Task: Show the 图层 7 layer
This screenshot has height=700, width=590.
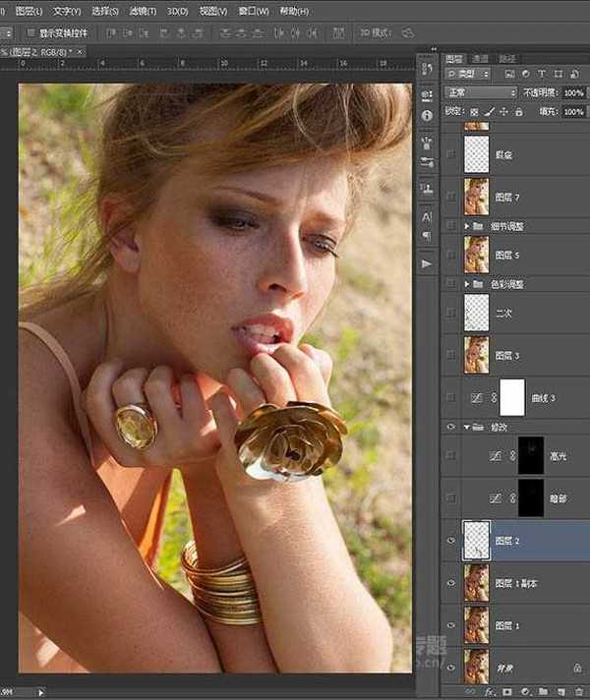Action: (451, 198)
